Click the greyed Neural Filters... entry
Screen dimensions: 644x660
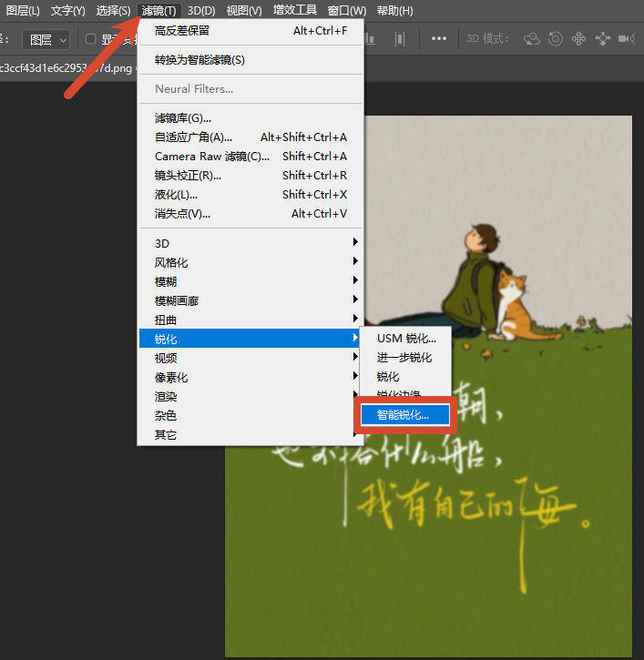tap(250, 89)
